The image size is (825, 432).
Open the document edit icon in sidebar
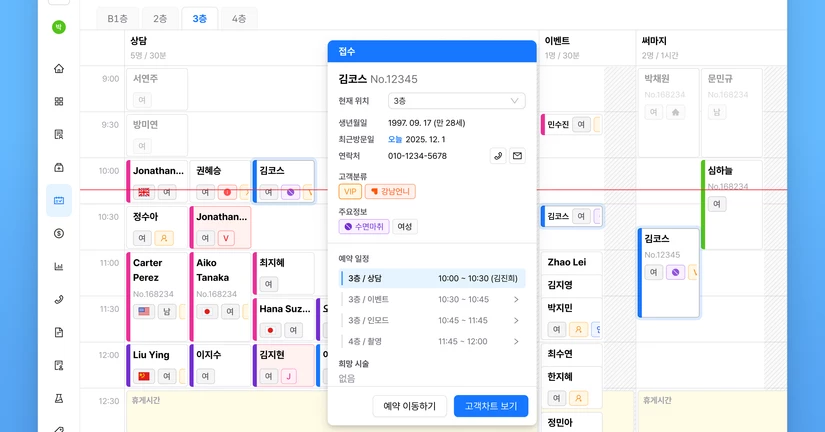point(59,365)
